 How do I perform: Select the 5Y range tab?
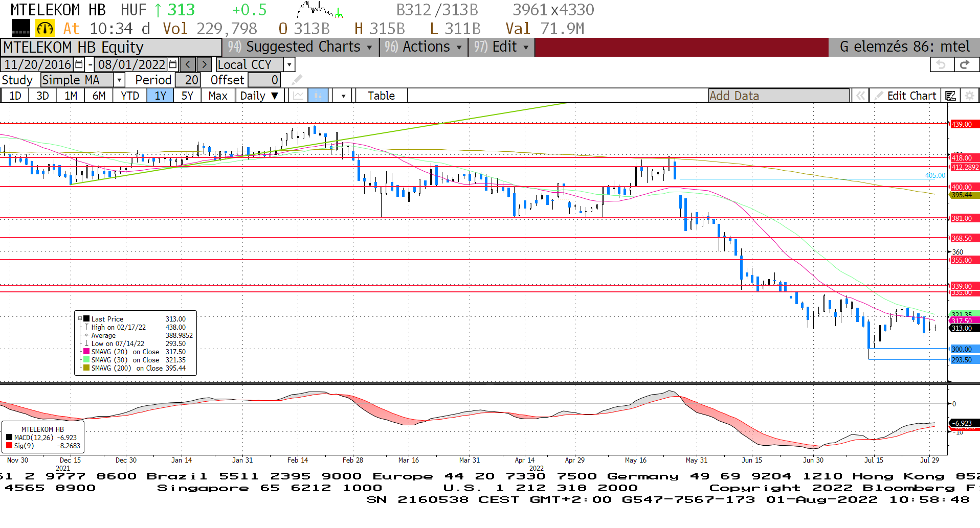pos(187,96)
